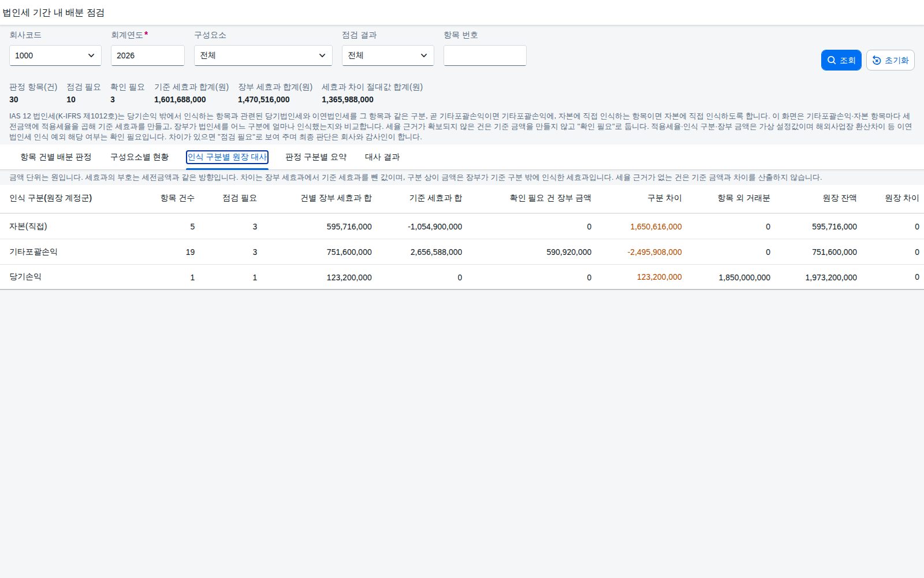
Task: Switch to 항목 건별 배분 판정 tab
Action: point(56,157)
